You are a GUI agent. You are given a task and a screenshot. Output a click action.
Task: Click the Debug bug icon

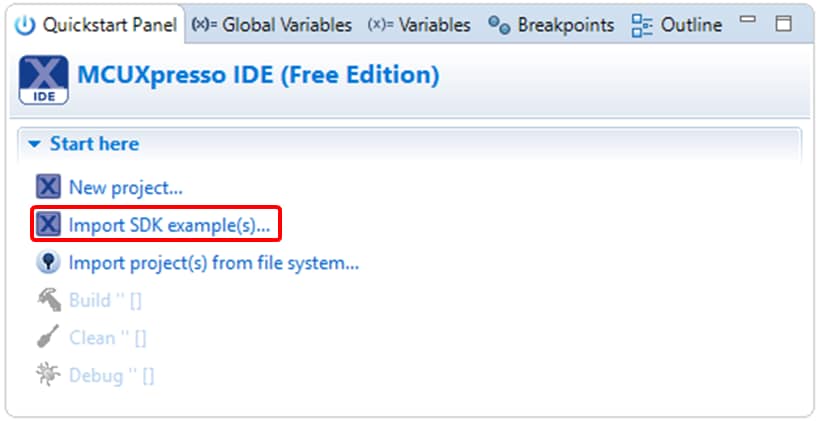point(48,376)
